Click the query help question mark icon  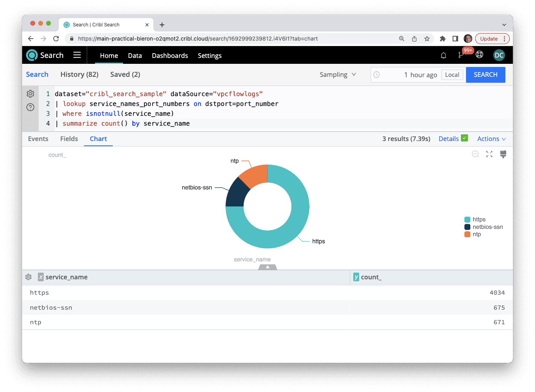pos(30,107)
